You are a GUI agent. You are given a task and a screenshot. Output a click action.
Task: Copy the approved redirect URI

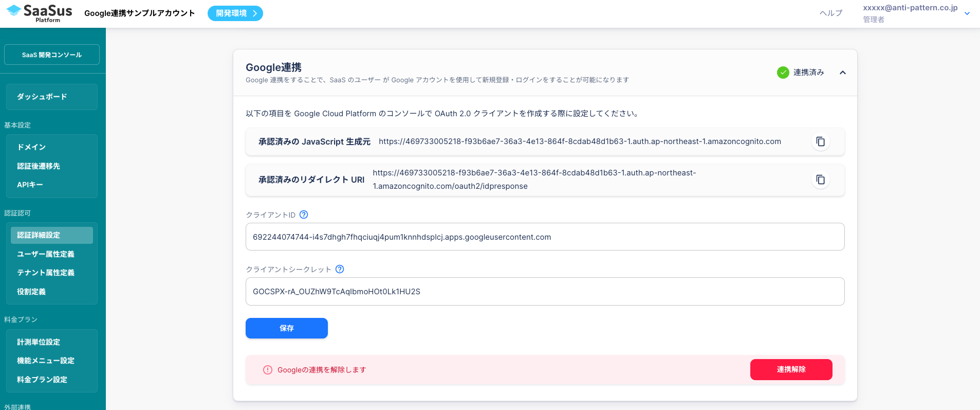click(x=821, y=180)
